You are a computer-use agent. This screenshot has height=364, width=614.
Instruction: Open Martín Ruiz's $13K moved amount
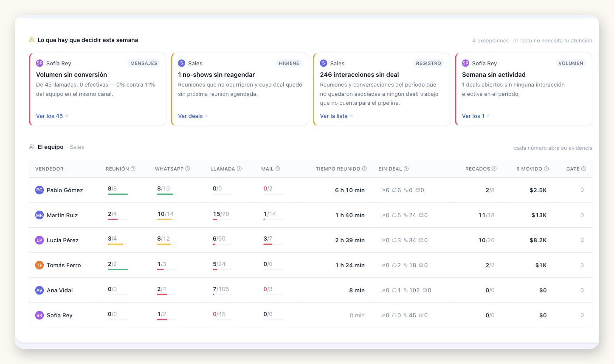pos(539,215)
